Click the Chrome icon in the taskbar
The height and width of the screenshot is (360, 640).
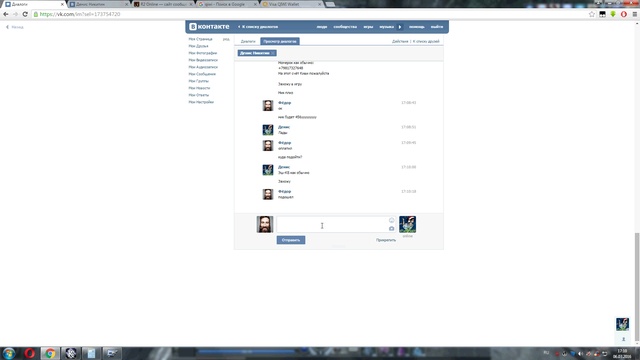pyautogui.click(x=50, y=353)
